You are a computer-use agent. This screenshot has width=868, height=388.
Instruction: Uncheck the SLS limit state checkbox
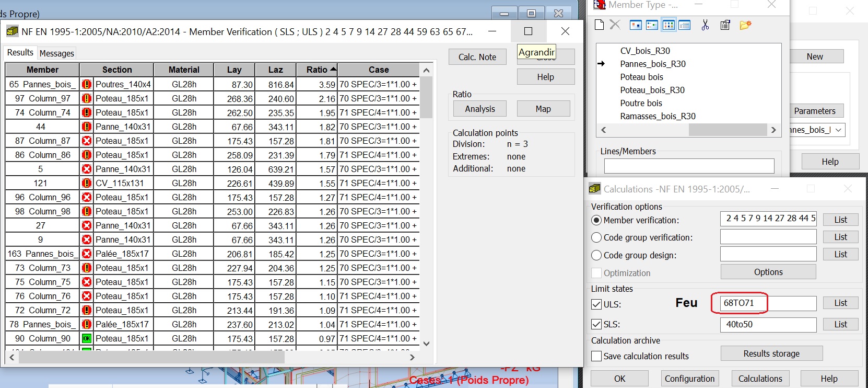pos(596,324)
